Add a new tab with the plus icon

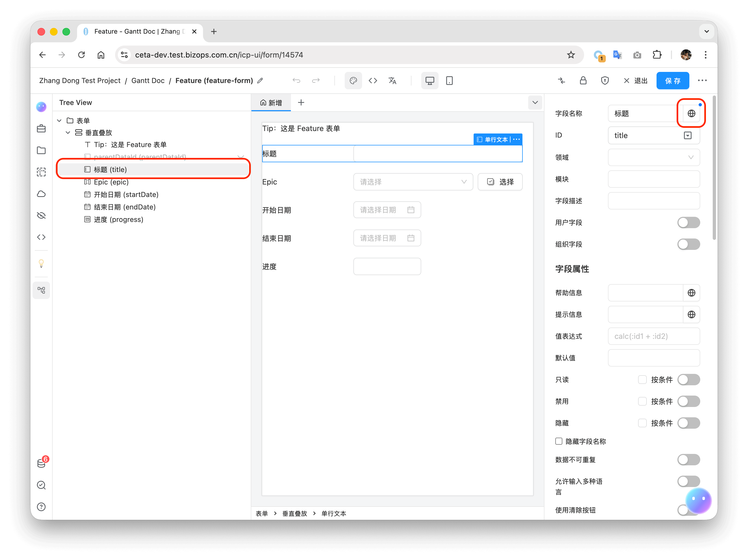(301, 102)
